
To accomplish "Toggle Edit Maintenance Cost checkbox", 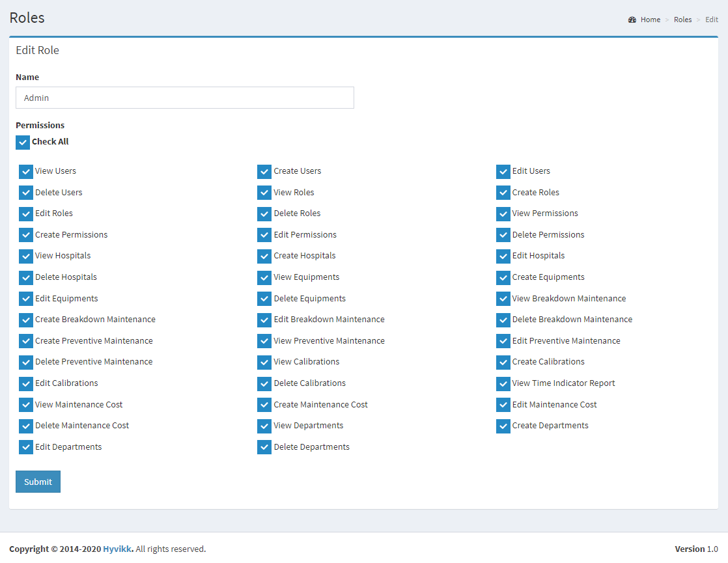I will click(503, 405).
